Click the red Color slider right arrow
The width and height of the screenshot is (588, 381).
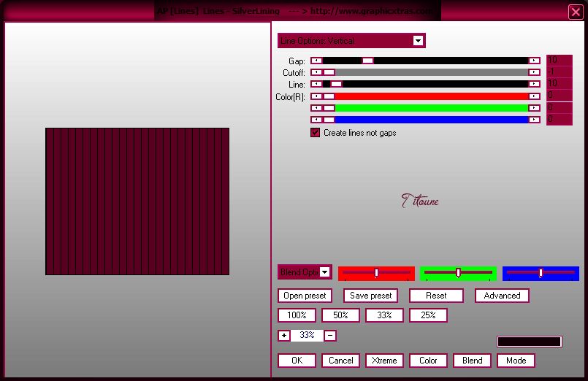[x=535, y=96]
